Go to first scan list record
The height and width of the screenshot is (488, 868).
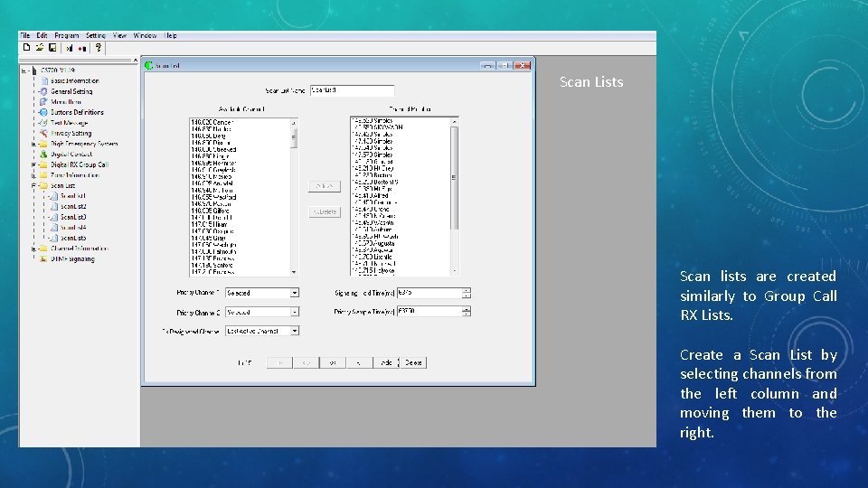[279, 363]
